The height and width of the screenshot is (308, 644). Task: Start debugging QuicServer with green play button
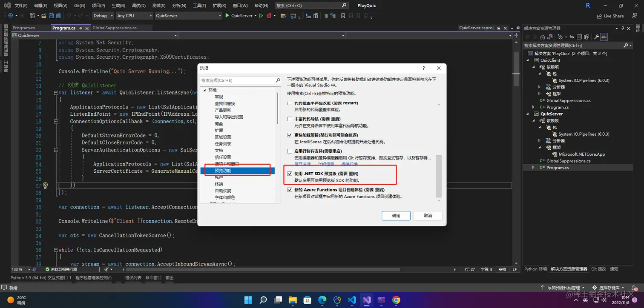tap(227, 15)
